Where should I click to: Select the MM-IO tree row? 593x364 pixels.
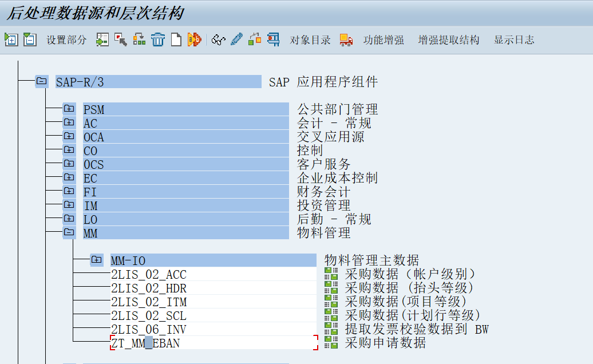(x=214, y=260)
